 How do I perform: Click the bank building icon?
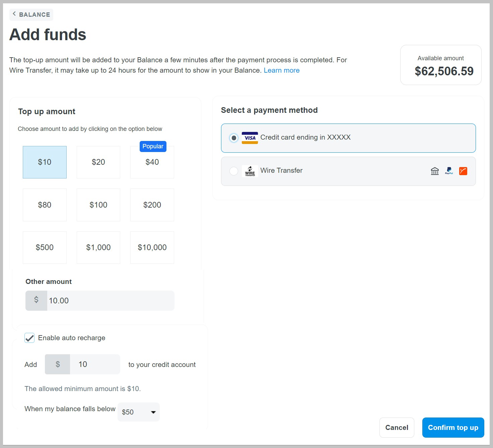coord(435,171)
